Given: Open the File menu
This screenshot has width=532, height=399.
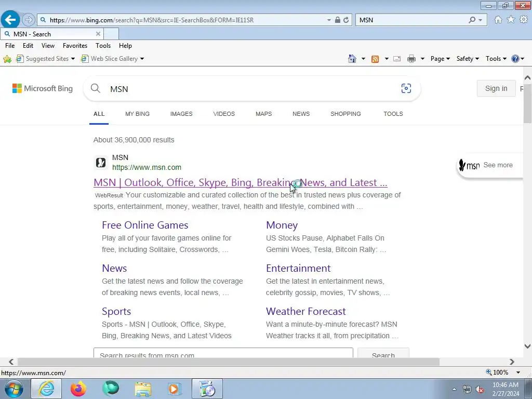Looking at the screenshot, I should click(10, 46).
